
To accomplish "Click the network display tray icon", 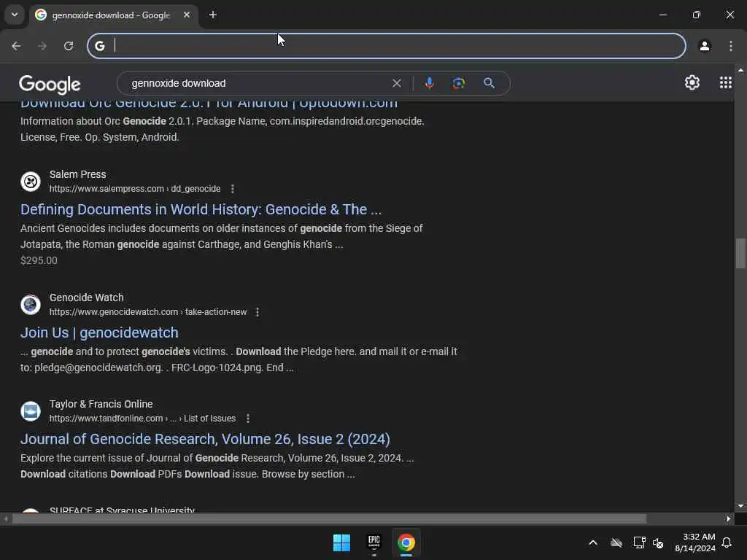I will (x=639, y=542).
